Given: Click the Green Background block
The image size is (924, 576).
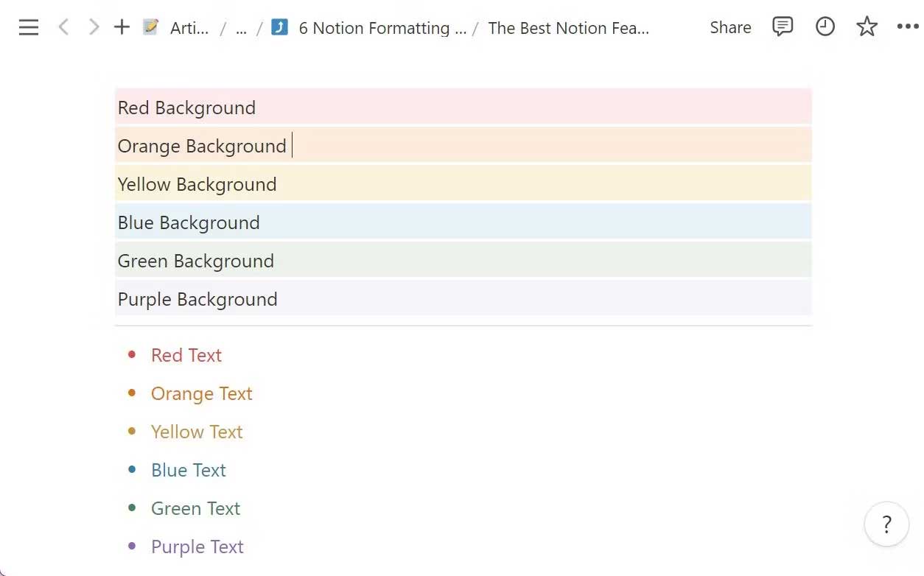Looking at the screenshot, I should pos(463,260).
